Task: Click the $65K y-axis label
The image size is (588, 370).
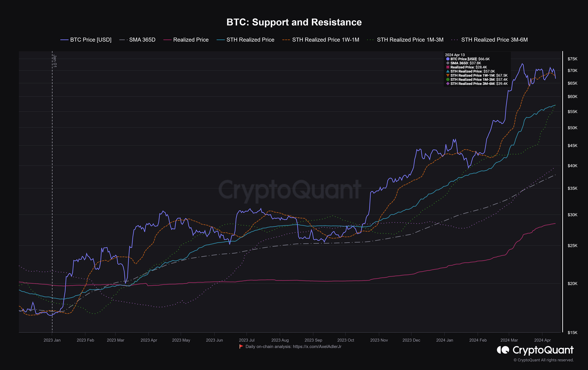Action: 572,83
